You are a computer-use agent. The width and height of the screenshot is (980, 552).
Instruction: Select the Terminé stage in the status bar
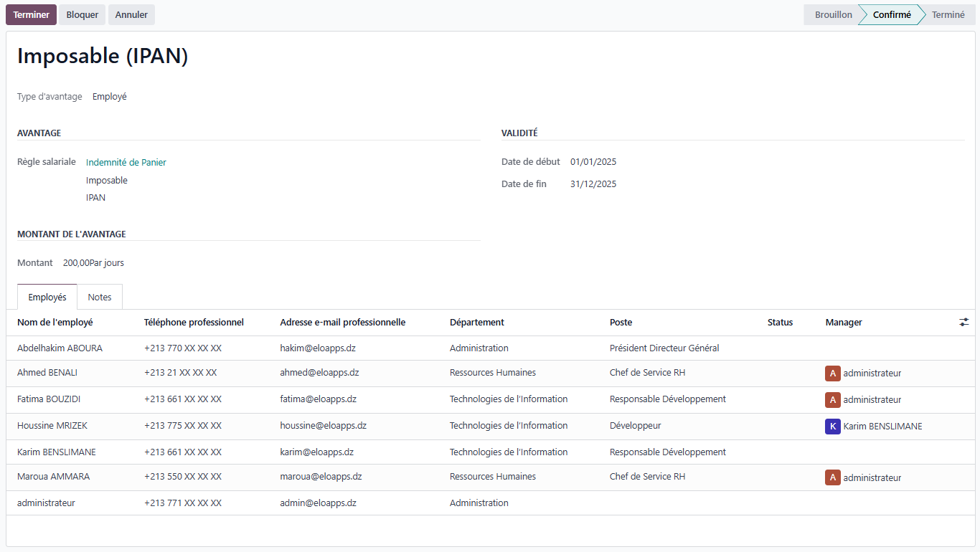click(x=948, y=15)
